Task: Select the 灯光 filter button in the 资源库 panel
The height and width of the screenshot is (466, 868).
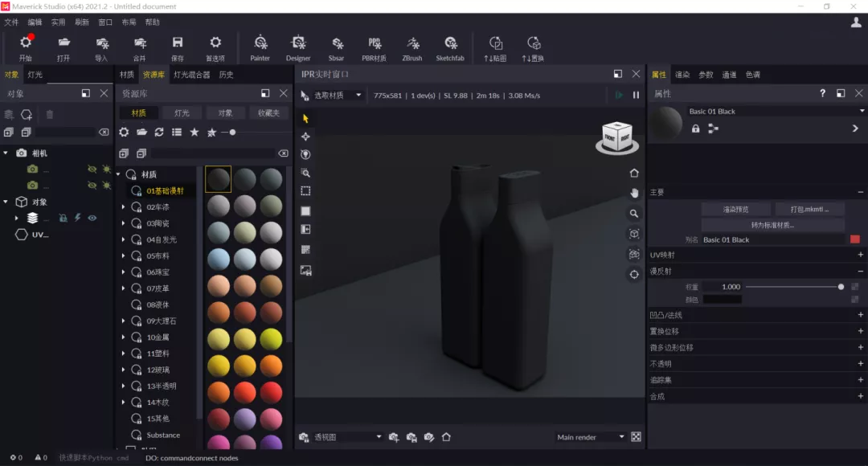Action: coord(182,113)
